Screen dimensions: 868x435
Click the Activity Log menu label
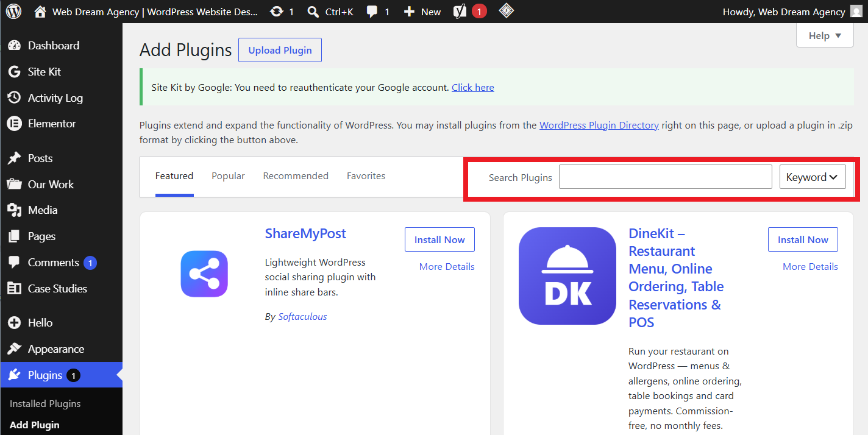click(55, 98)
